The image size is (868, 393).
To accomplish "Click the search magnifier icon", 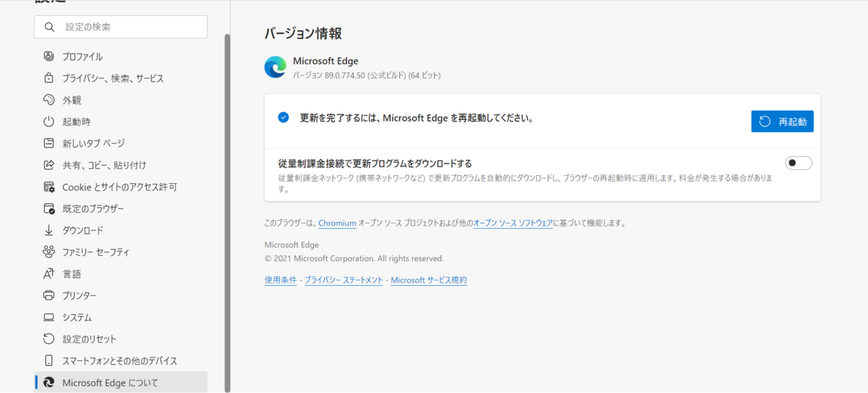I will 49,27.
